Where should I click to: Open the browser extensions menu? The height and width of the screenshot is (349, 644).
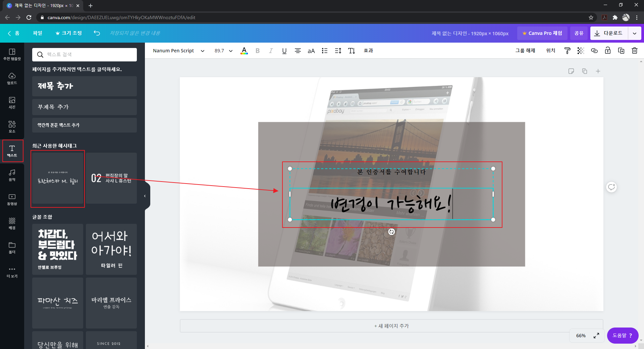[x=615, y=17]
